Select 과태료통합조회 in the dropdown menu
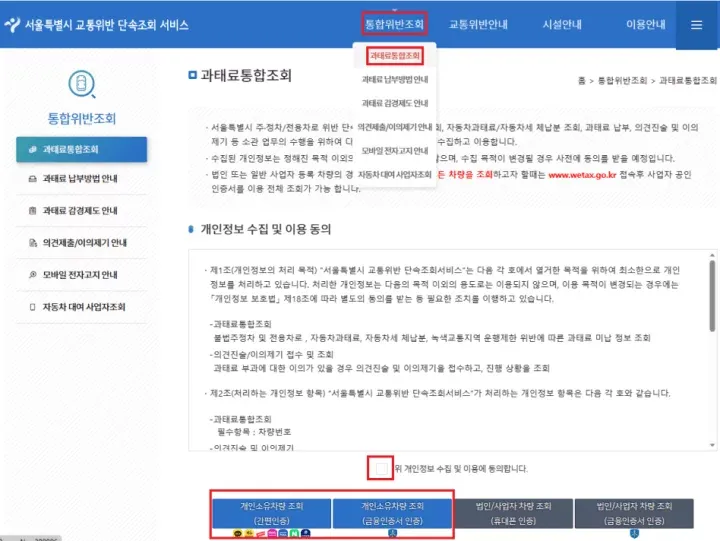The width and height of the screenshot is (720, 541). click(x=395, y=56)
